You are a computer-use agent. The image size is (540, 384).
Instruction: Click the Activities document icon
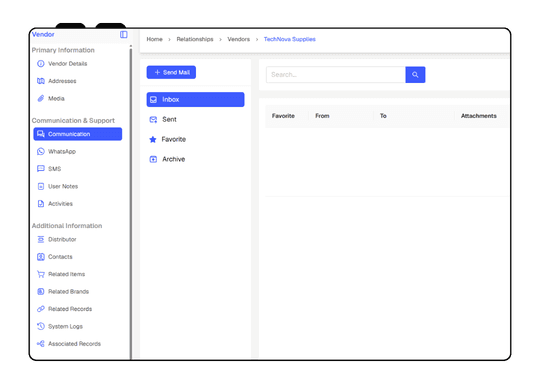click(41, 204)
